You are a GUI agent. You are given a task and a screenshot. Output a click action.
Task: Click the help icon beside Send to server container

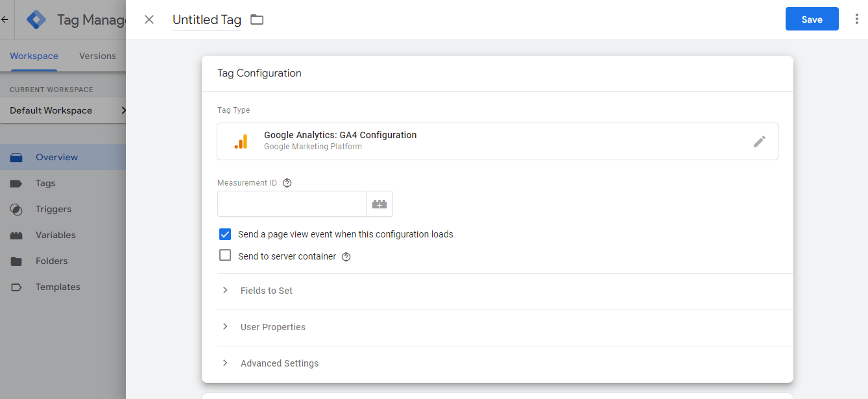coord(346,257)
